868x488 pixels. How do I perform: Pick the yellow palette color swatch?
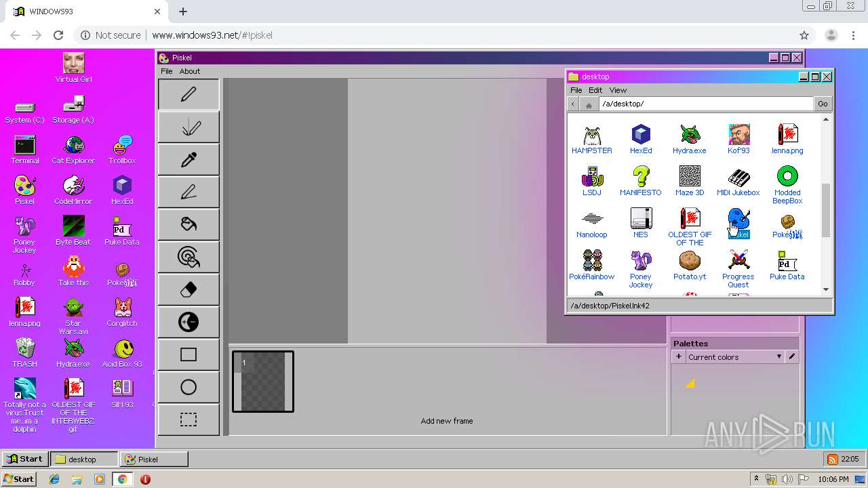[690, 383]
